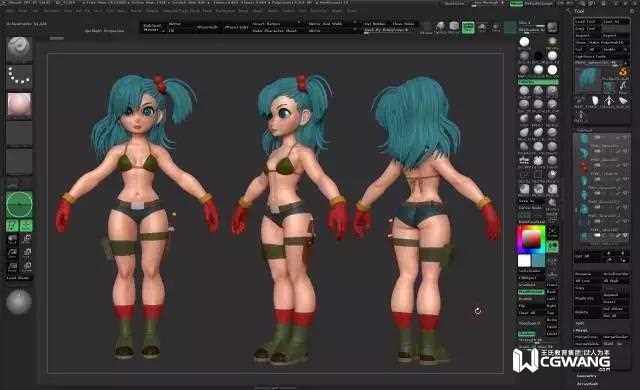This screenshot has height=390, width=640.
Task: Click Append subtool button
Action: [616, 295]
